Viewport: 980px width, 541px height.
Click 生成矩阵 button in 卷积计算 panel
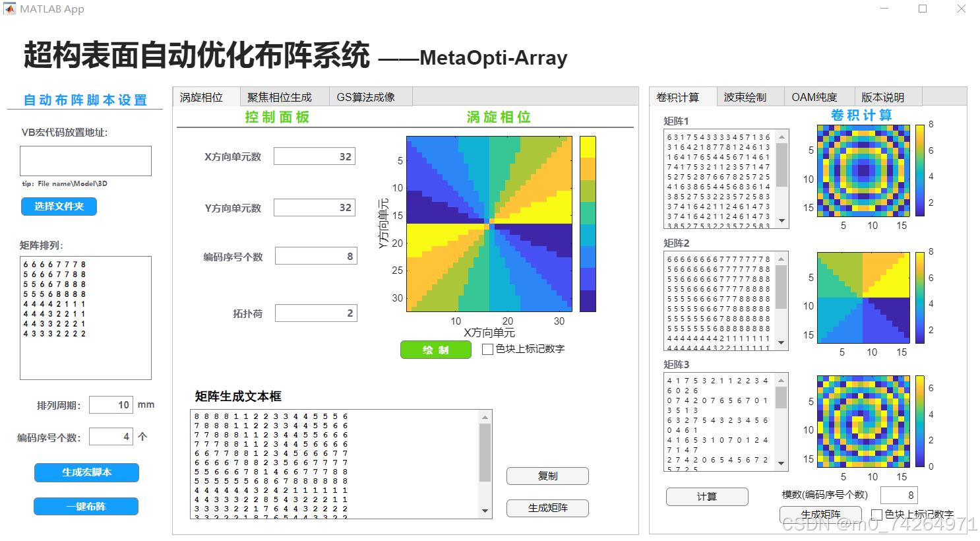pyautogui.click(x=820, y=514)
